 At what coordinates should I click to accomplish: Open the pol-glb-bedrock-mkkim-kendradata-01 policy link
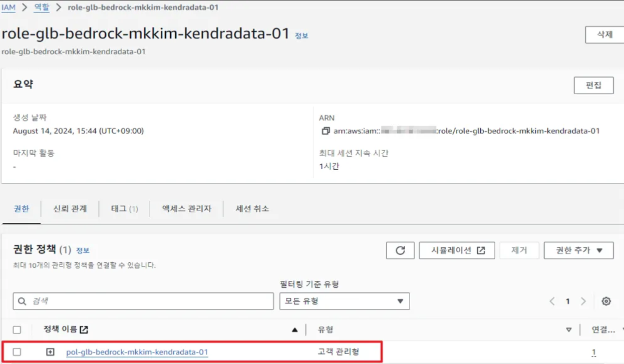[x=137, y=352]
